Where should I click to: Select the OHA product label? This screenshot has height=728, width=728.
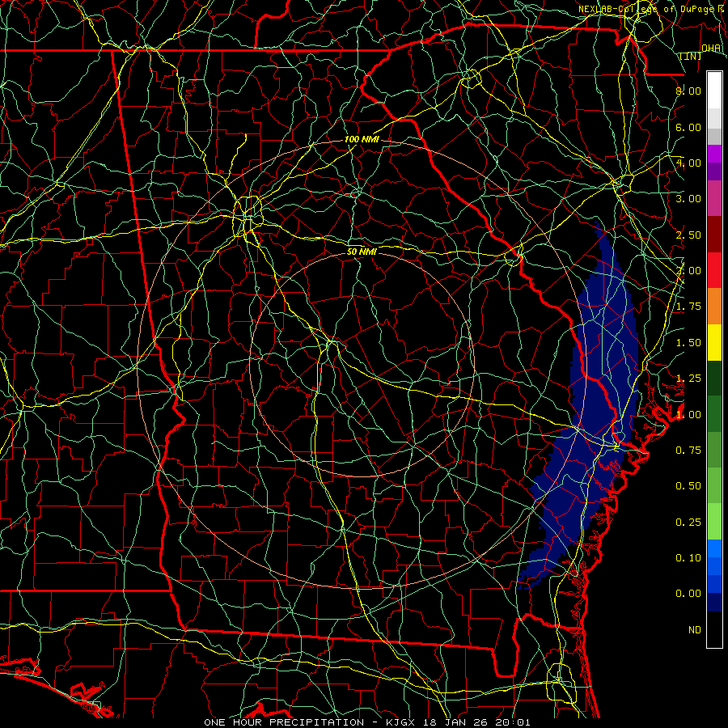click(711, 48)
